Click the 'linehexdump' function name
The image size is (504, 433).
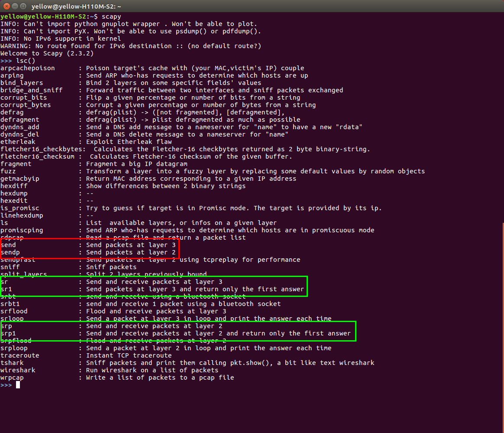pyautogui.click(x=22, y=215)
